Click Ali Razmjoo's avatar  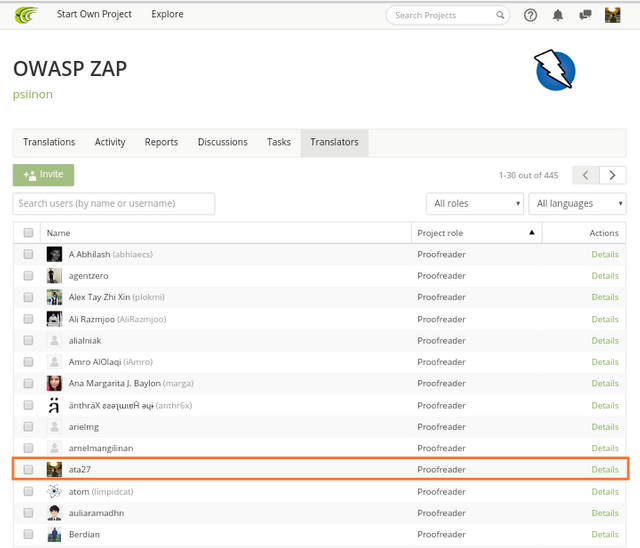pyautogui.click(x=54, y=319)
